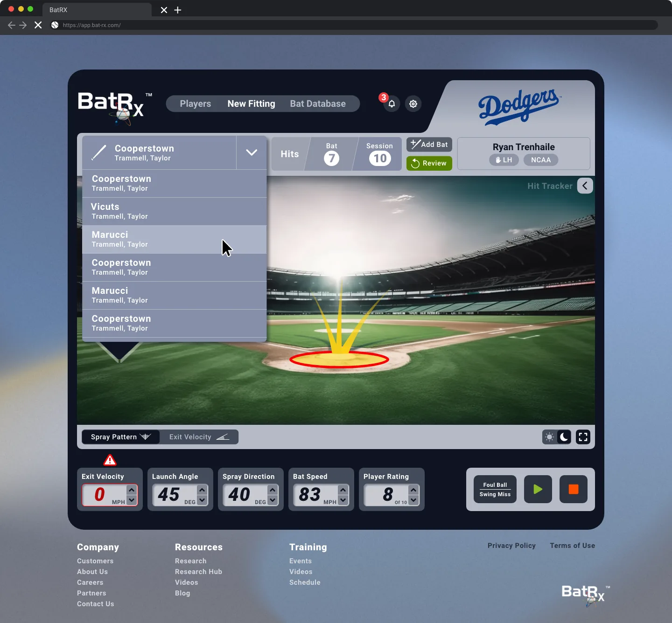Click the Foul Ball Swing Miss button
The width and height of the screenshot is (672, 623).
coord(495,489)
